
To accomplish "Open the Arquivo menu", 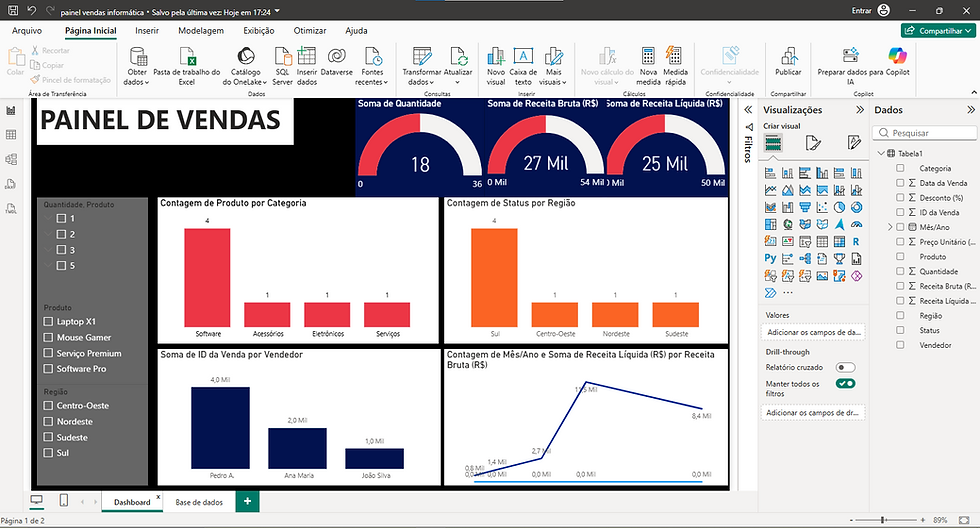I will point(27,31).
